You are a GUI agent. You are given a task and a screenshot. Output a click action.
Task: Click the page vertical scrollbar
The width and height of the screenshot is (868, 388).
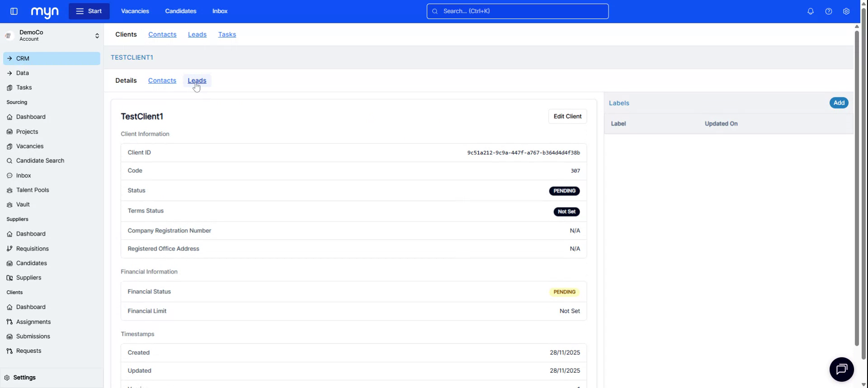856,181
